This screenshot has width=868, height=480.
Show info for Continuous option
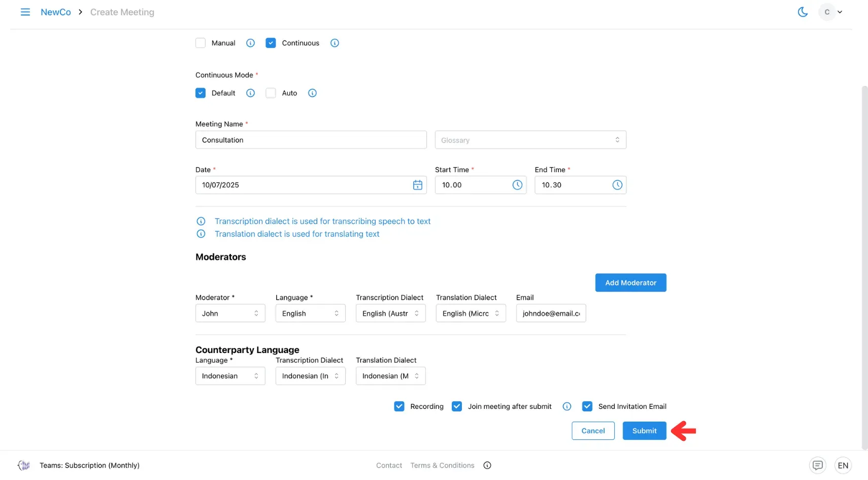click(335, 43)
